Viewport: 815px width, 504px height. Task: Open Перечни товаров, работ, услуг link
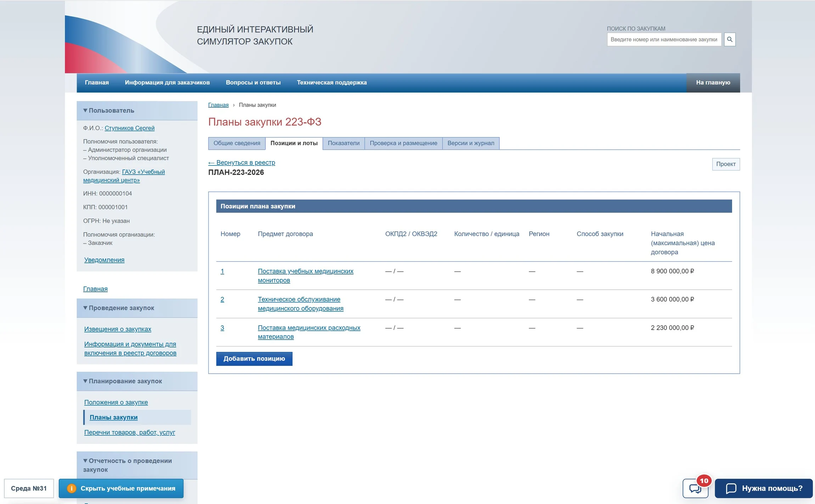click(130, 432)
